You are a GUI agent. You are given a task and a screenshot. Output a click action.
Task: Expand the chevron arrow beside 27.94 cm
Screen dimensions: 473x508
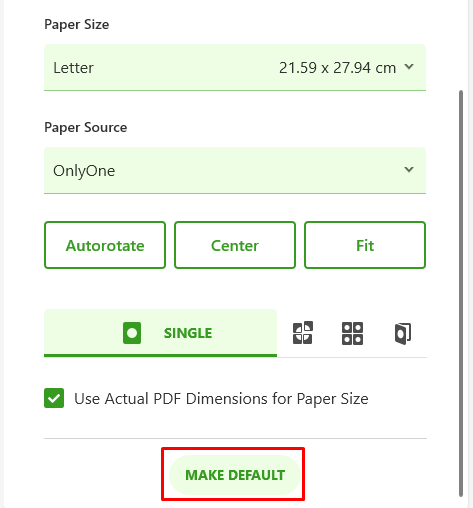pos(409,67)
